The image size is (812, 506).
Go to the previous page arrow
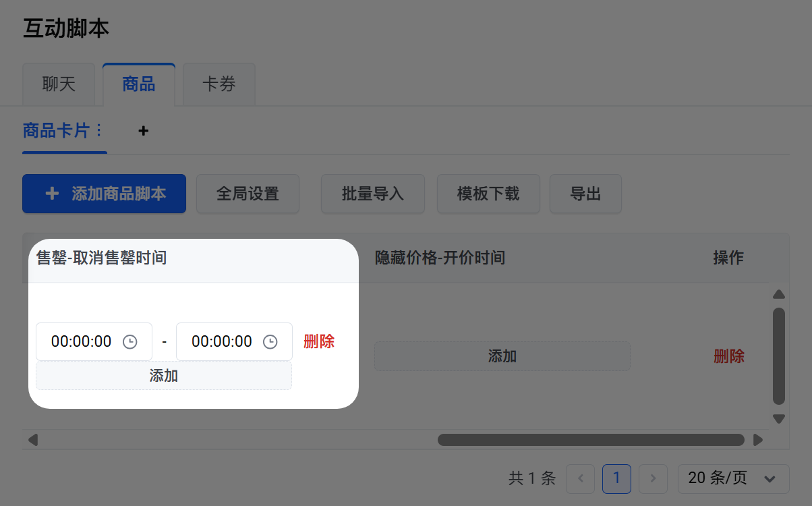pyautogui.click(x=580, y=478)
